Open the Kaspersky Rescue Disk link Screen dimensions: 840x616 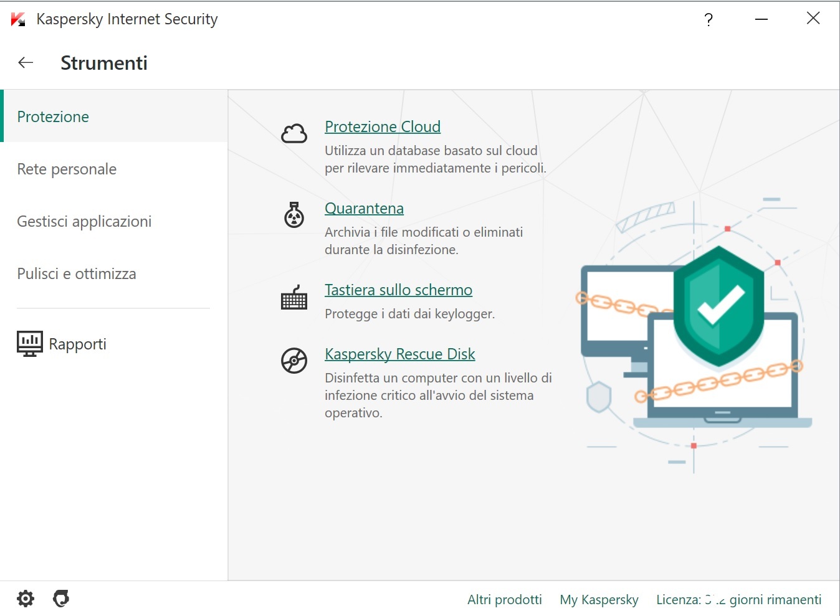399,354
